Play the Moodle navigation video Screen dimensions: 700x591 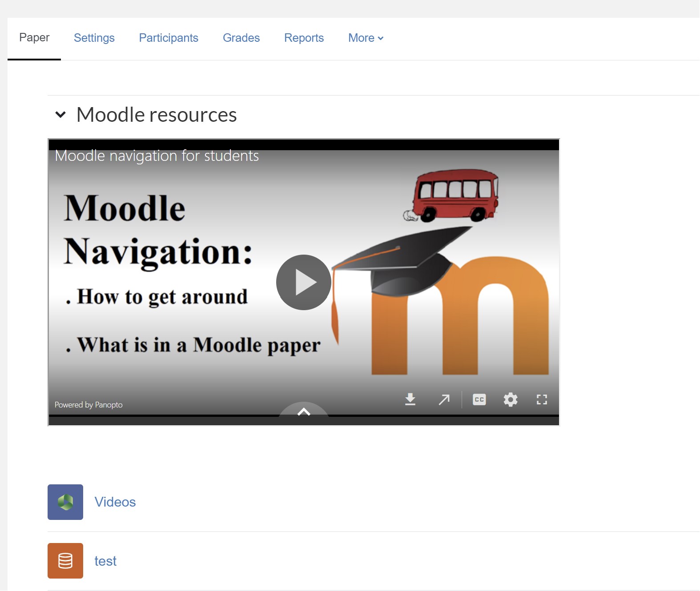coord(303,282)
